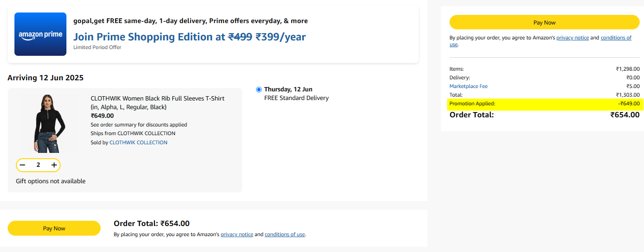644x252 pixels.
Task: Select Thursday, 12 Jun delivery radio button
Action: (259, 89)
